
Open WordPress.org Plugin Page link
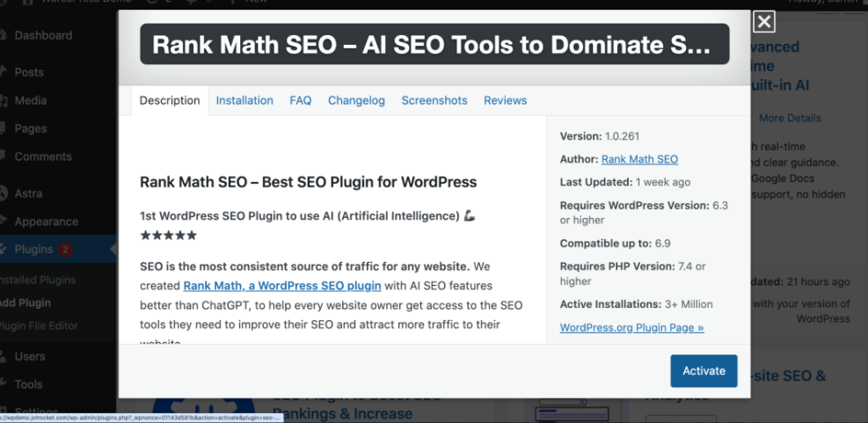(x=631, y=328)
